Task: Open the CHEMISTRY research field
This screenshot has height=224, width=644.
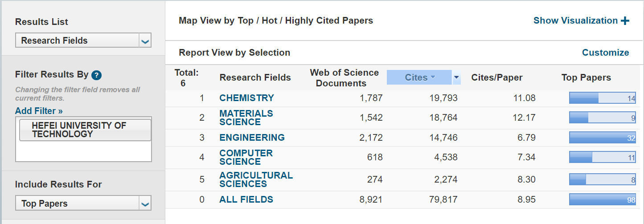Action: pos(246,98)
